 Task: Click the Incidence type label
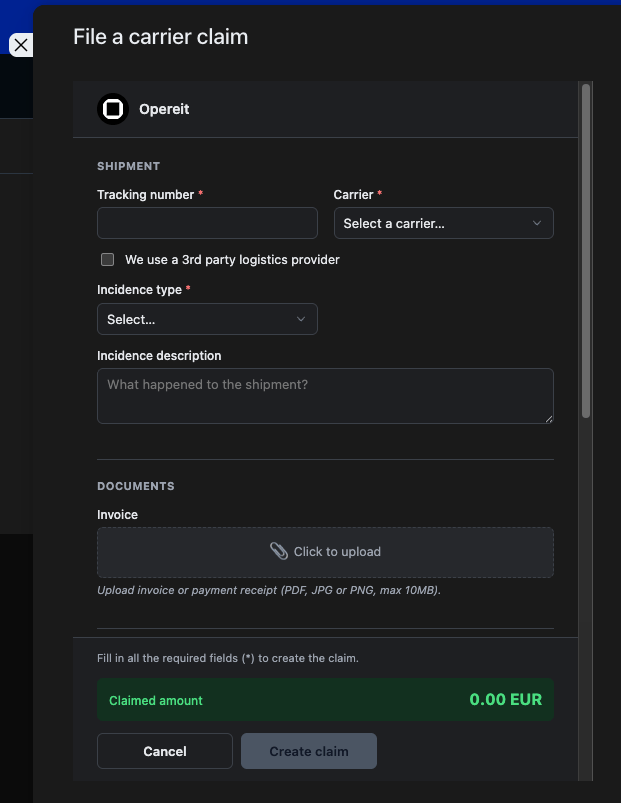[x=139, y=290]
